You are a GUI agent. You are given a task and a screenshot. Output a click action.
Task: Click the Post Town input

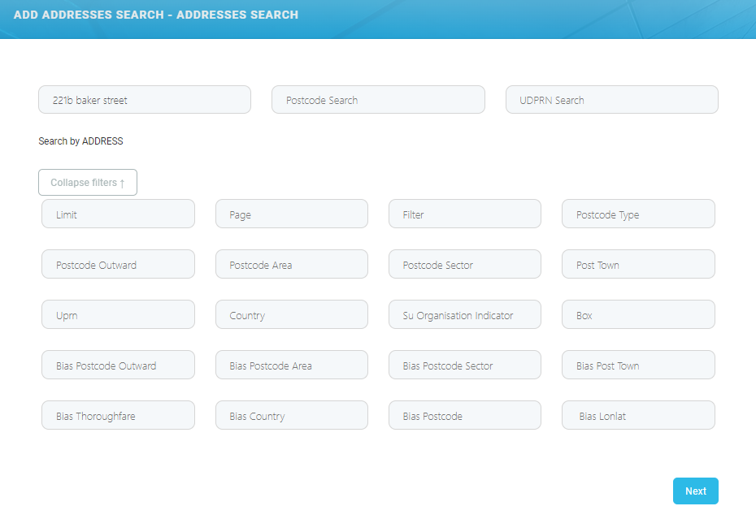(x=638, y=265)
